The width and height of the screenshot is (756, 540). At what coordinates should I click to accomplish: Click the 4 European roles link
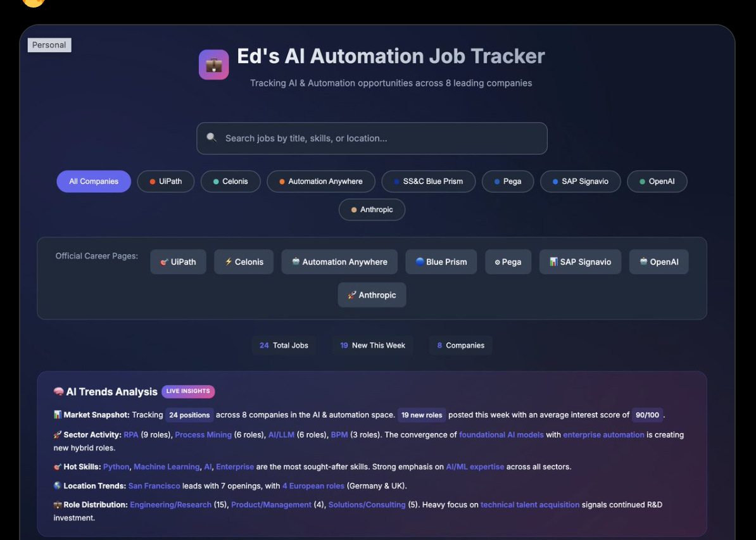313,486
